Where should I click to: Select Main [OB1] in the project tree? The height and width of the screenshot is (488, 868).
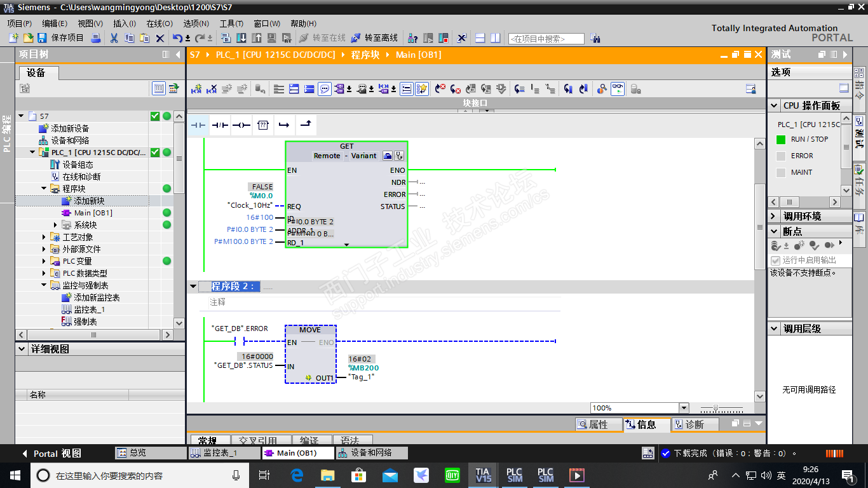(93, 213)
